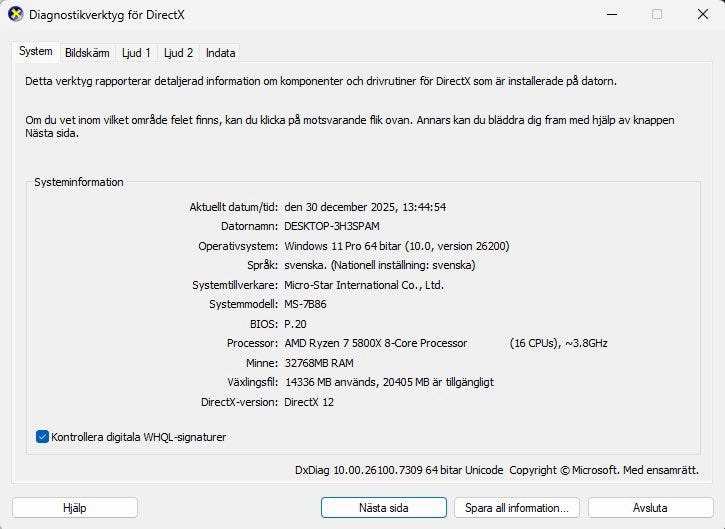Viewport: 725px width, 529px height.
Task: Click the 32768MB RAM value
Action: click(x=319, y=363)
